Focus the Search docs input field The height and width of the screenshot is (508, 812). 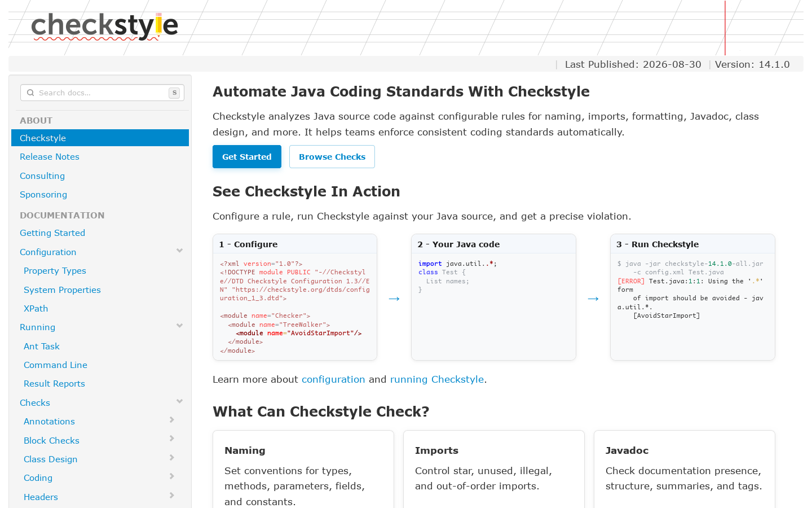(102, 93)
